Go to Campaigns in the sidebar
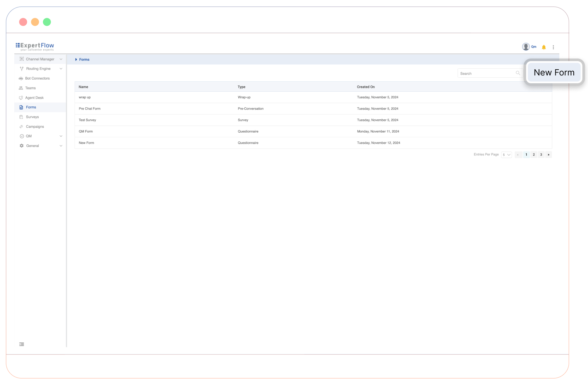Screen dimensions: 588x385 35,127
